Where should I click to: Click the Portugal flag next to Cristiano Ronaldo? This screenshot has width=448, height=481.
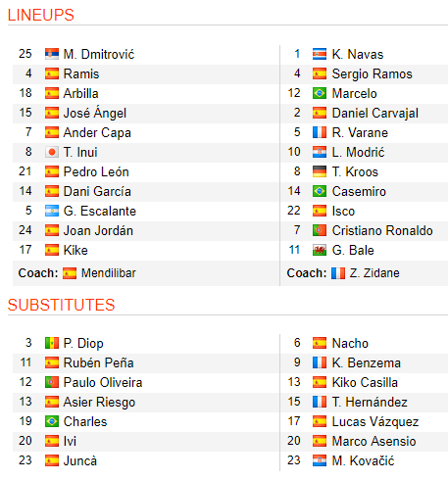coord(320,230)
